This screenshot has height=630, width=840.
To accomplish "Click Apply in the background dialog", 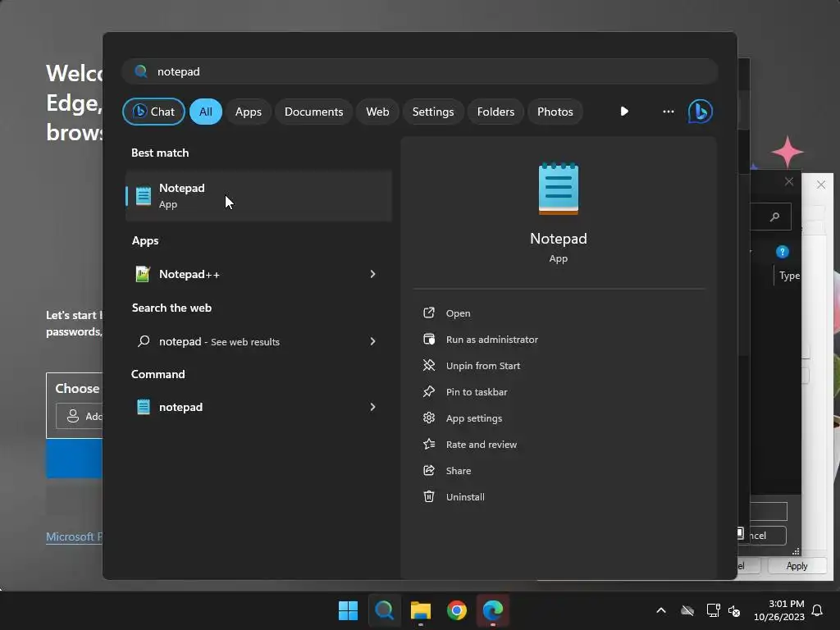I will pyautogui.click(x=797, y=566).
